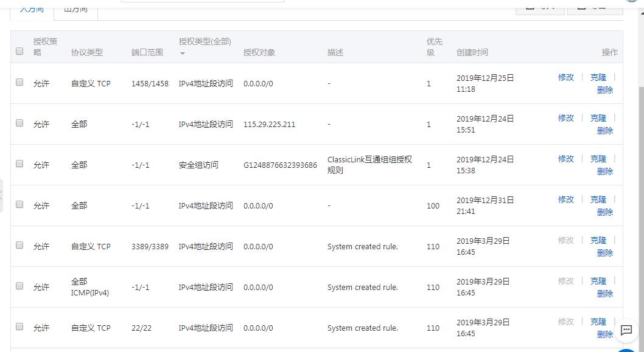Click 修改 for the priority 100 rule
Viewport: 644px width, 352px height.
click(566, 199)
